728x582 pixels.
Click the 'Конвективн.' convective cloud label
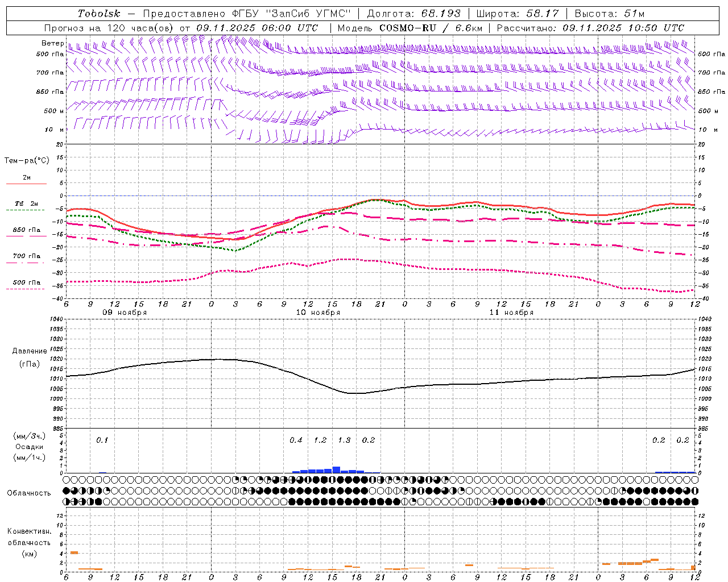tap(30, 531)
